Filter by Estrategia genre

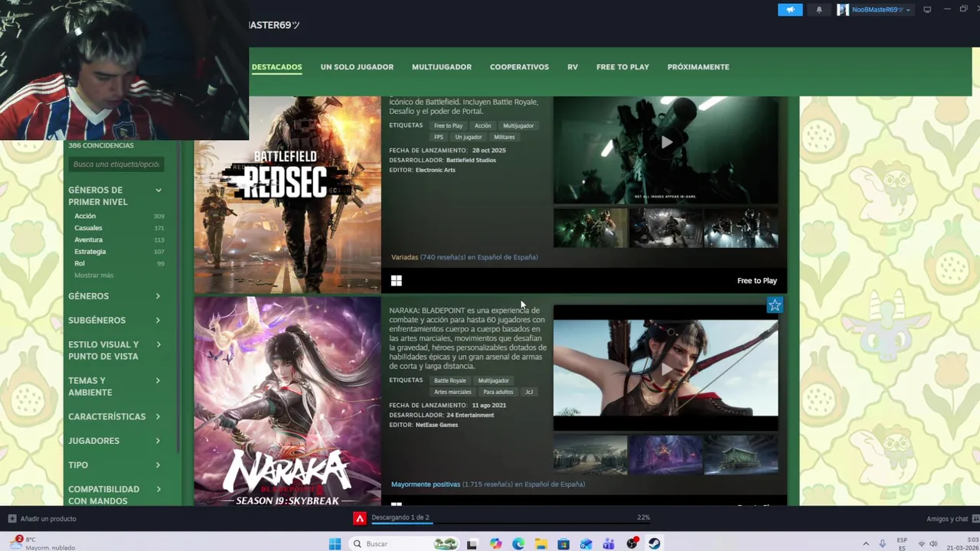click(x=90, y=252)
